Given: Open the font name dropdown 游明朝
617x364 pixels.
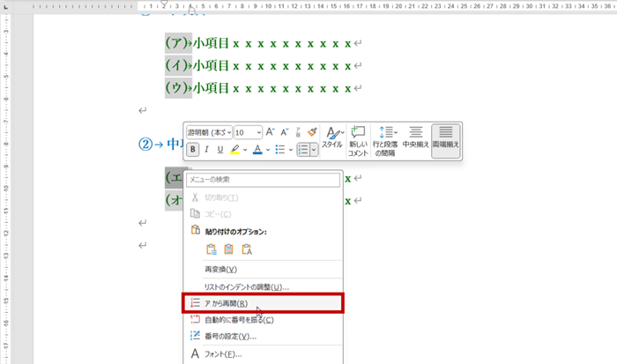Looking at the screenshot, I should pyautogui.click(x=208, y=132).
